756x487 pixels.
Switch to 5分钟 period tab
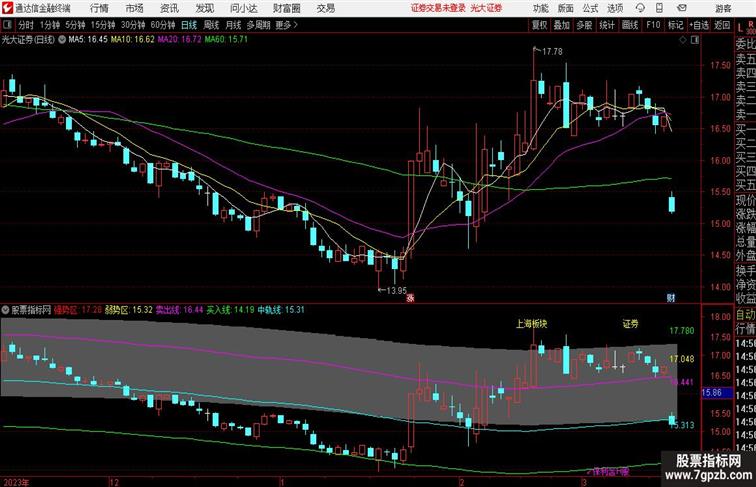75,25
